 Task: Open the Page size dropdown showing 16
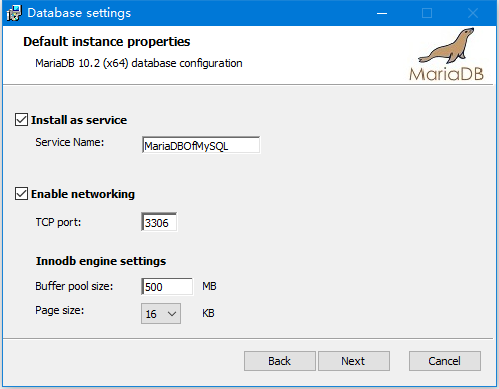[161, 313]
